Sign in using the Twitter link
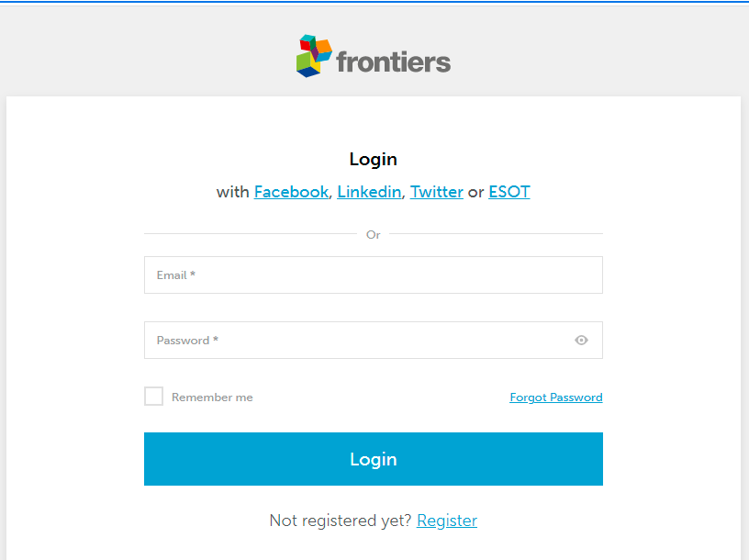Screen dimensions: 749x560 [x=436, y=192]
